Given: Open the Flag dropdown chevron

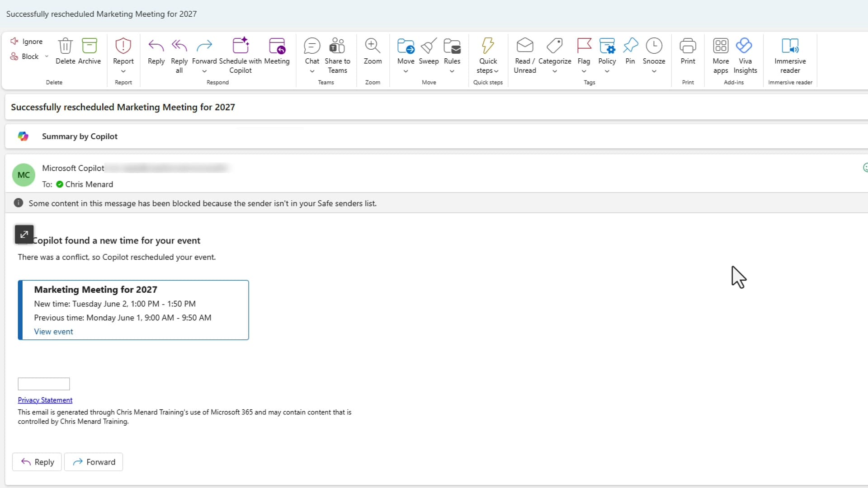Looking at the screenshot, I should [584, 71].
